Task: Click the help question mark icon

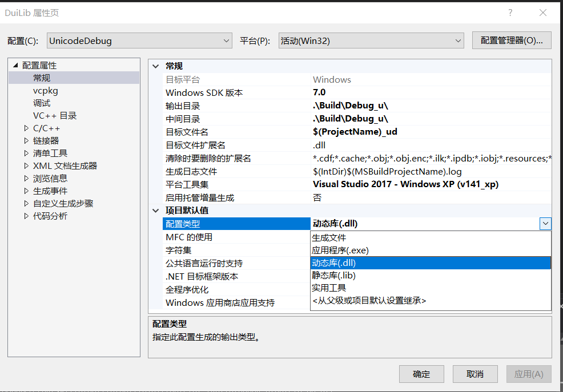Action: pos(510,12)
